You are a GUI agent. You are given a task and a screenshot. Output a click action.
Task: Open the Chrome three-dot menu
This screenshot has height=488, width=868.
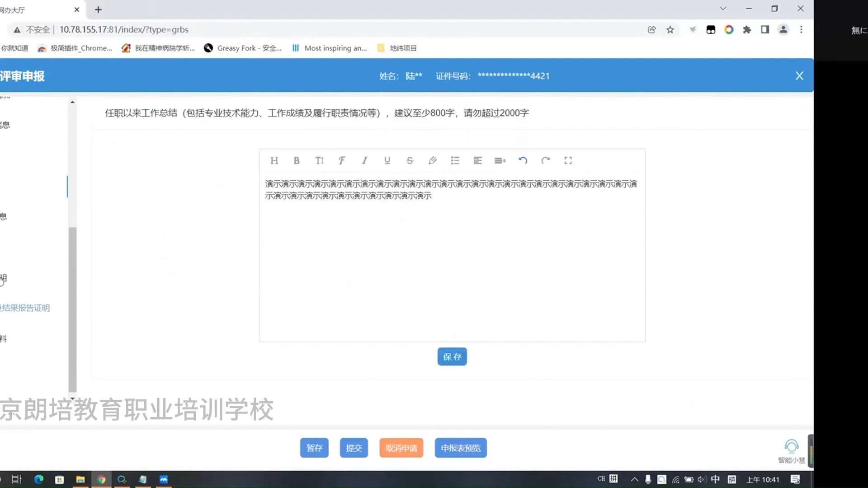coord(801,29)
